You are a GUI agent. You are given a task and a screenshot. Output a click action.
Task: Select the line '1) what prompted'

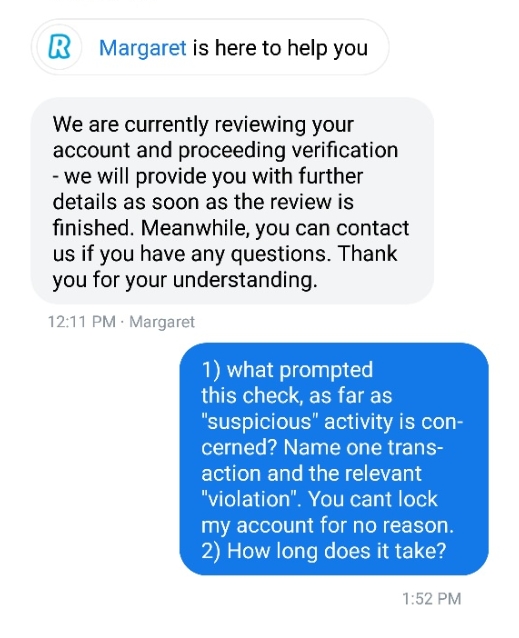coord(287,370)
